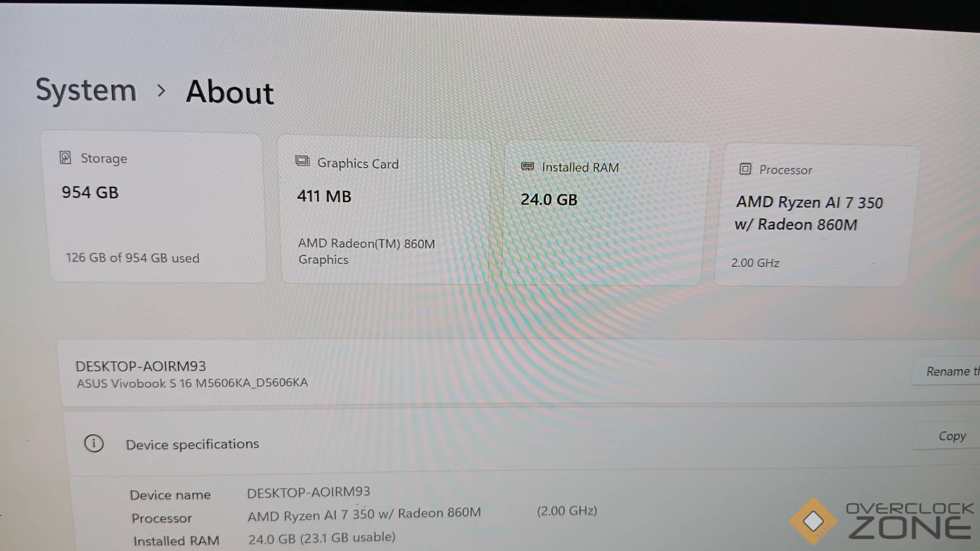Select the DESKTOP-AOIRM93 PC name header
The image size is (980, 551).
(x=141, y=366)
